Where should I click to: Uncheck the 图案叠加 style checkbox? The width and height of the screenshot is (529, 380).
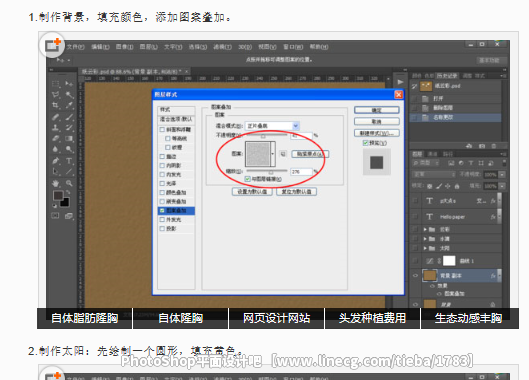coord(162,211)
